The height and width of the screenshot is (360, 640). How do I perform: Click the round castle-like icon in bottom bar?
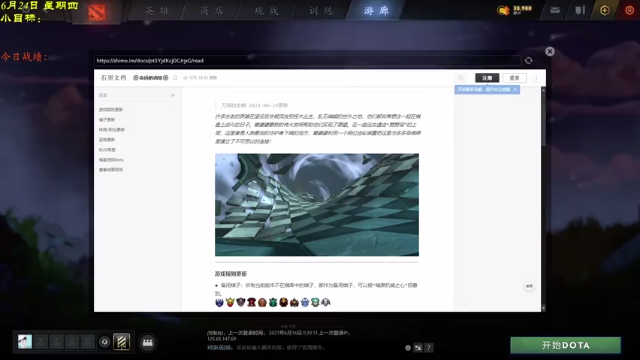click(147, 342)
